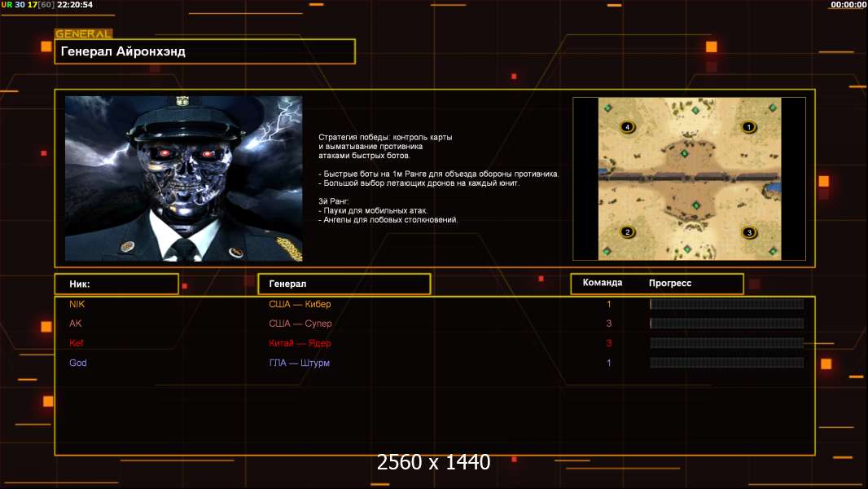Viewport: 868px width, 489px height.
Task: Select the Генерал column header
Action: click(344, 284)
